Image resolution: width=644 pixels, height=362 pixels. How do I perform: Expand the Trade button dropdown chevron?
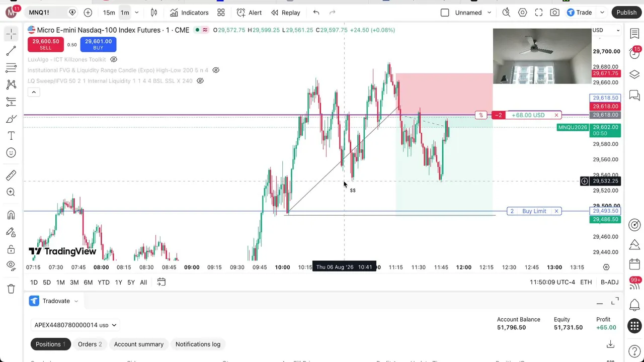[x=602, y=13]
